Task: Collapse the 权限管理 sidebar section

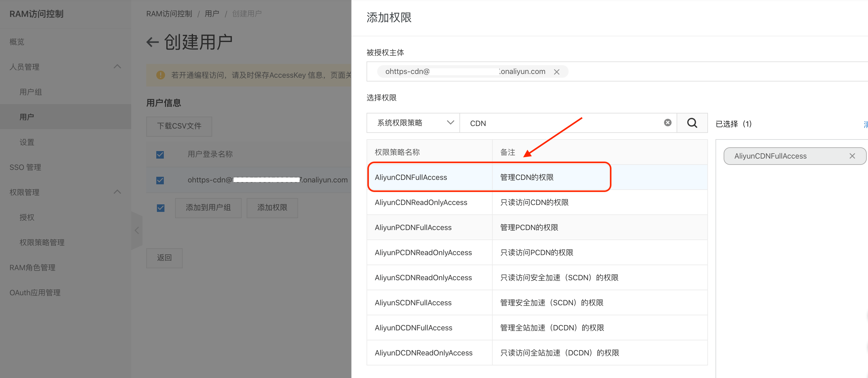Action: pos(117,192)
